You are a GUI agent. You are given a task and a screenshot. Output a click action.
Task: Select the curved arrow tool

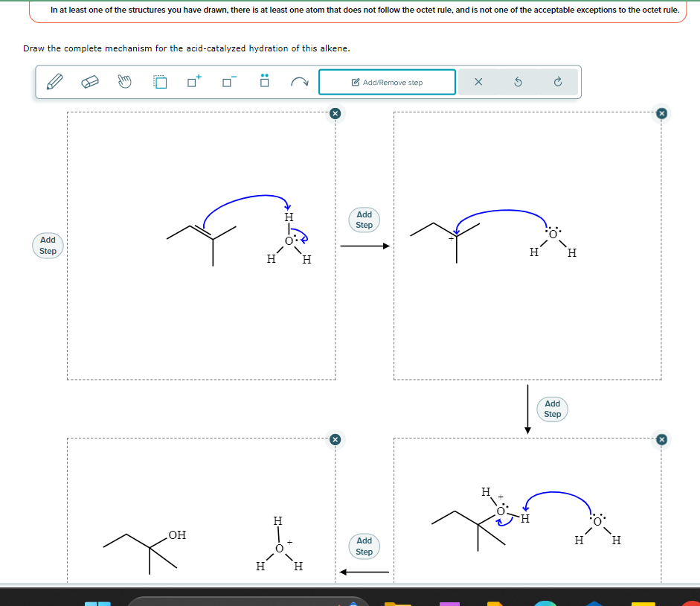click(x=299, y=82)
